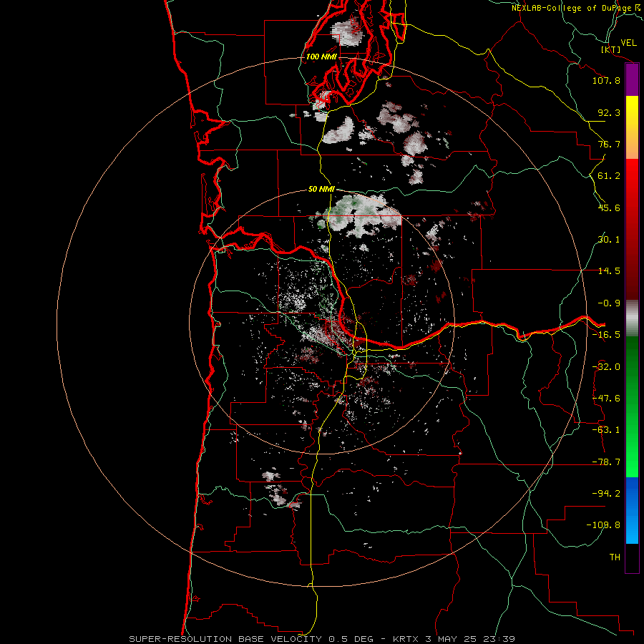
Task: Click the blue segment of the velocity color bar
Action: tap(632, 510)
